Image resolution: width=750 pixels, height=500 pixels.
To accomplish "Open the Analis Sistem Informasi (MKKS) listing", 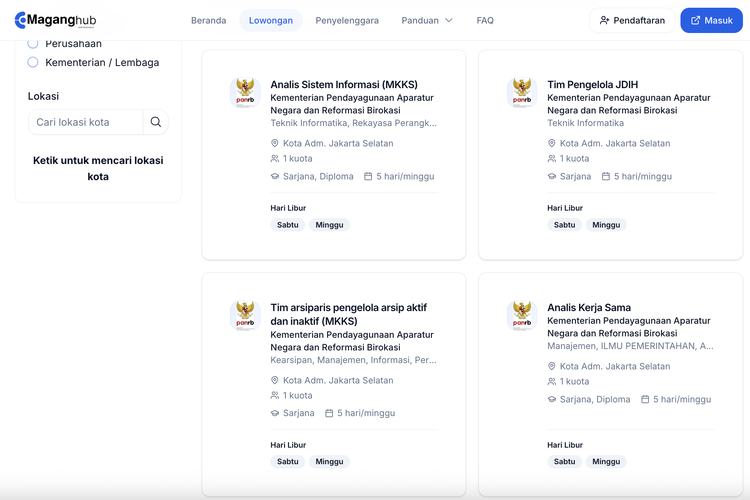I will pos(344,85).
